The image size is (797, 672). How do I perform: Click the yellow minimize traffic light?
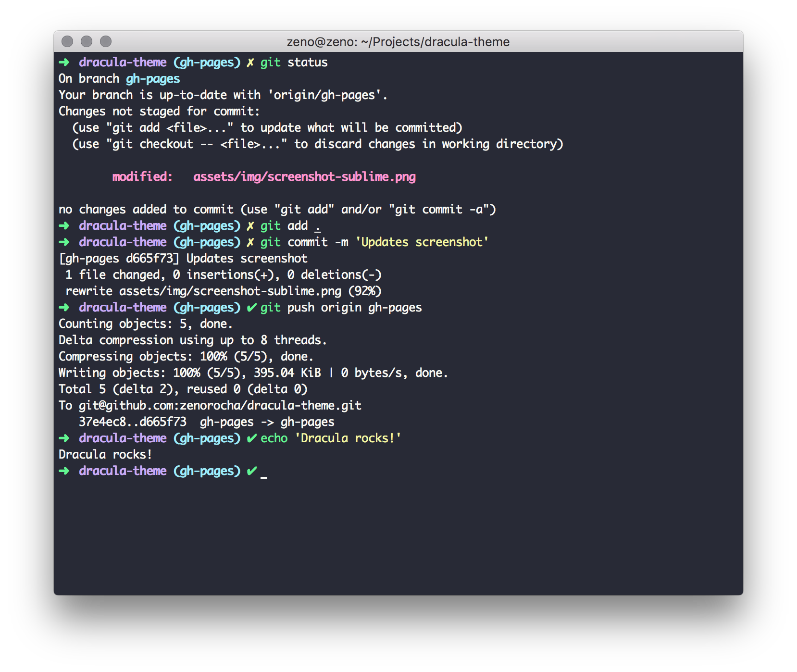point(86,42)
